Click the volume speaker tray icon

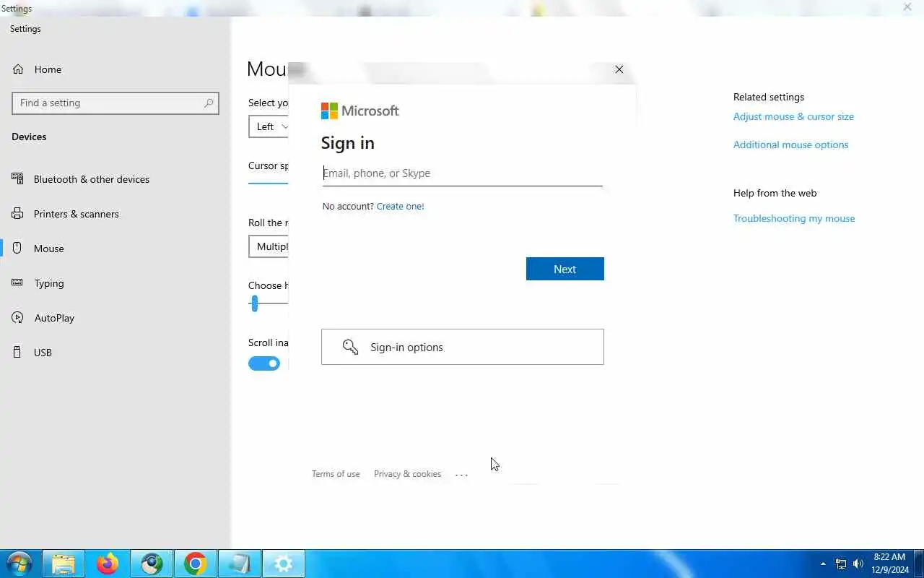coord(858,564)
